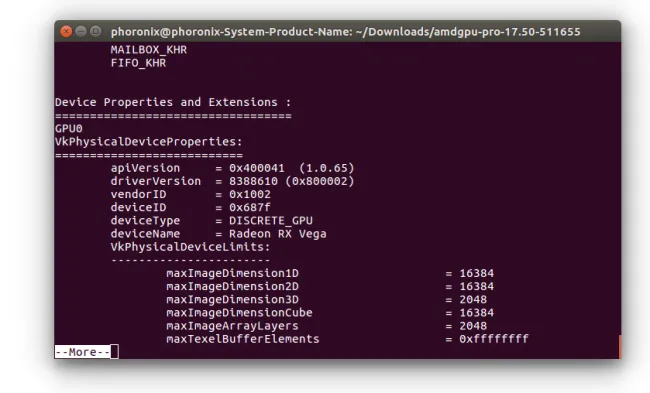Screen dimensions: 650x393
Task: Click the VkPhysicalDeviceProperties: heading
Action: coord(148,142)
